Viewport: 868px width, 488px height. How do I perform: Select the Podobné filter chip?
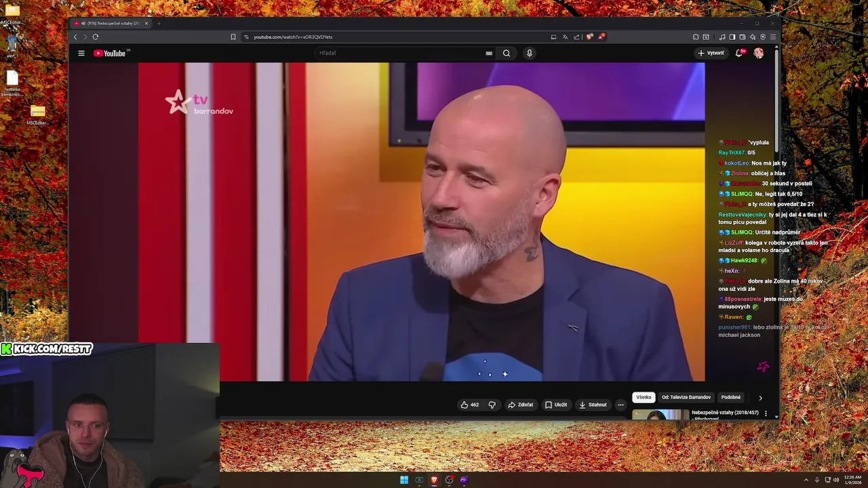pos(731,397)
